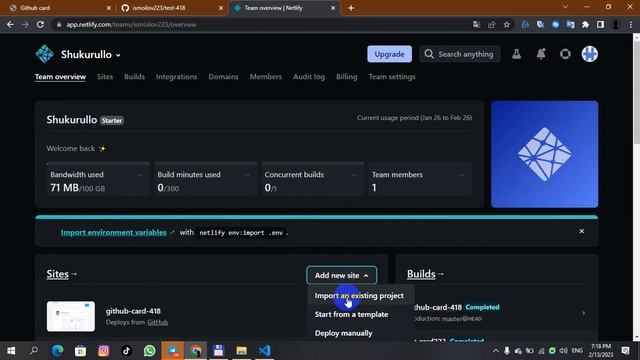
Task: Open Import environment variables link
Action: [113, 232]
